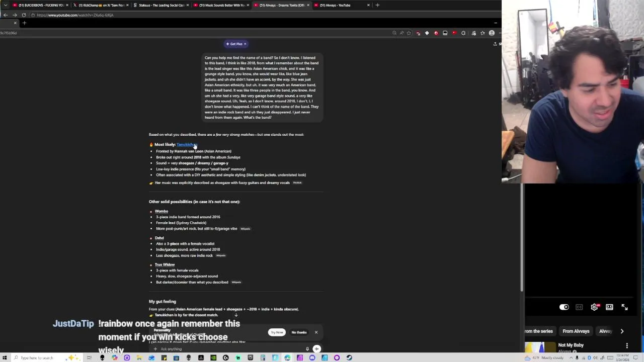This screenshot has width=644, height=362.
Task: Open Task View on the taskbar
Action: [89, 358]
